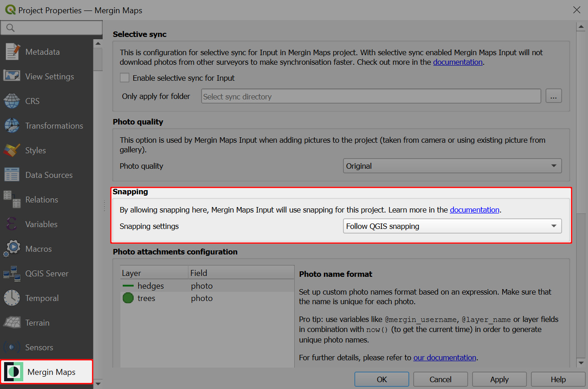Screen dimensions: 588x389
Task: Select the hedges layer row
Action: [207, 286]
